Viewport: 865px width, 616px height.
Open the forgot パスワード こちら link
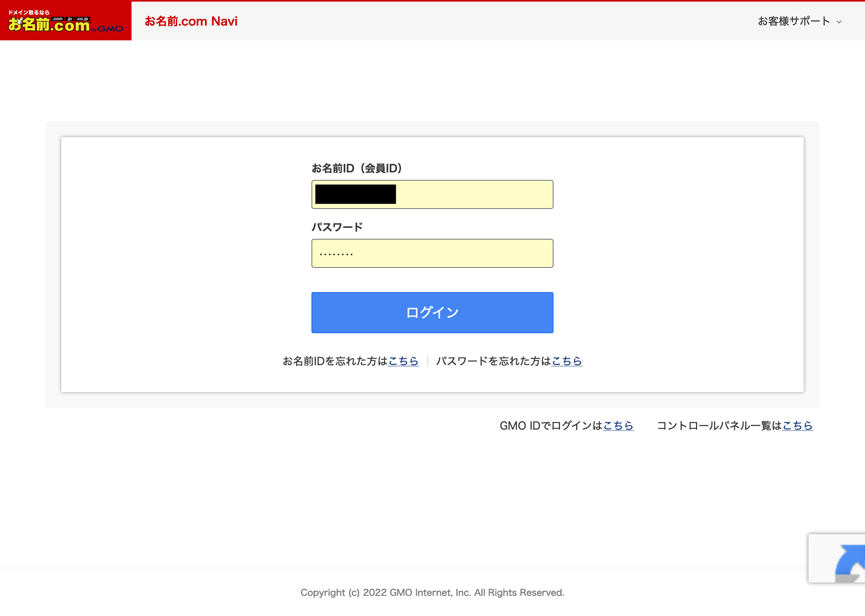(x=566, y=361)
